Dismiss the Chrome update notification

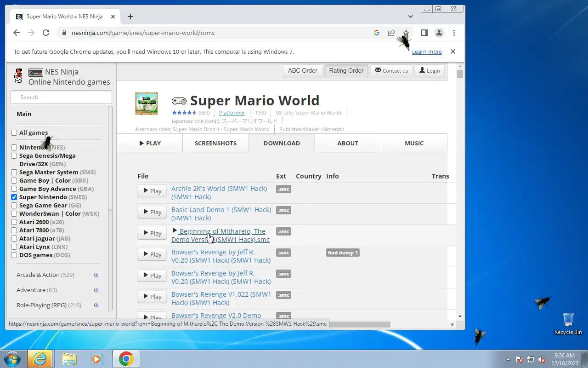coord(453,52)
